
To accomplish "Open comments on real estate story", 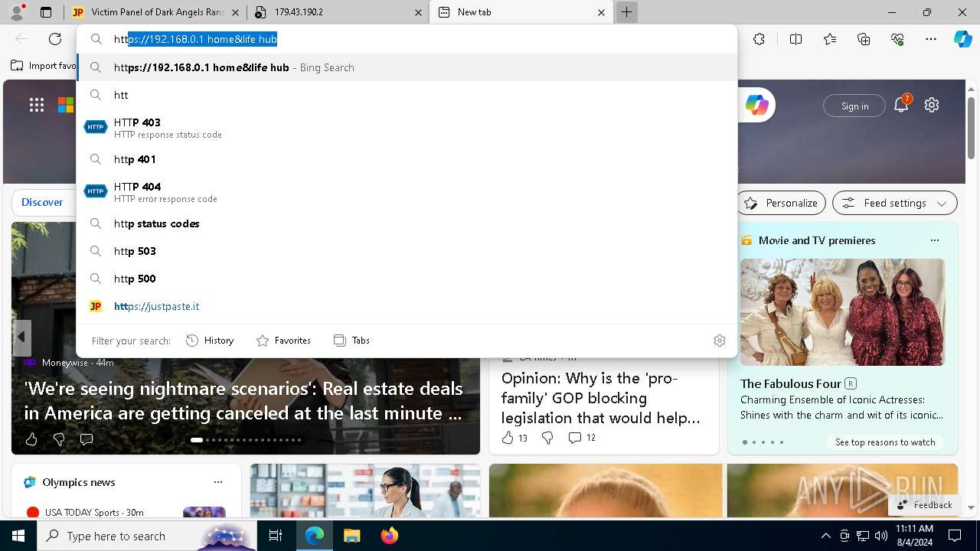I will [x=87, y=439].
